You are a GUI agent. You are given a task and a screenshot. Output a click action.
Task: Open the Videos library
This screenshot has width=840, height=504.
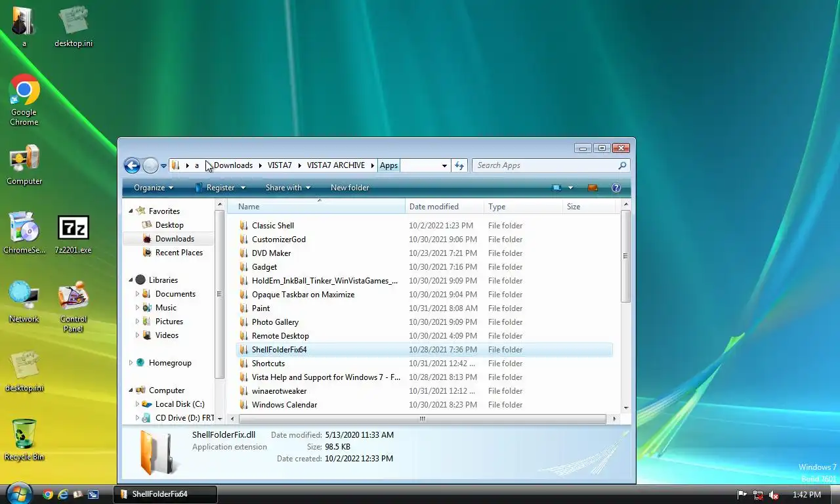click(167, 335)
